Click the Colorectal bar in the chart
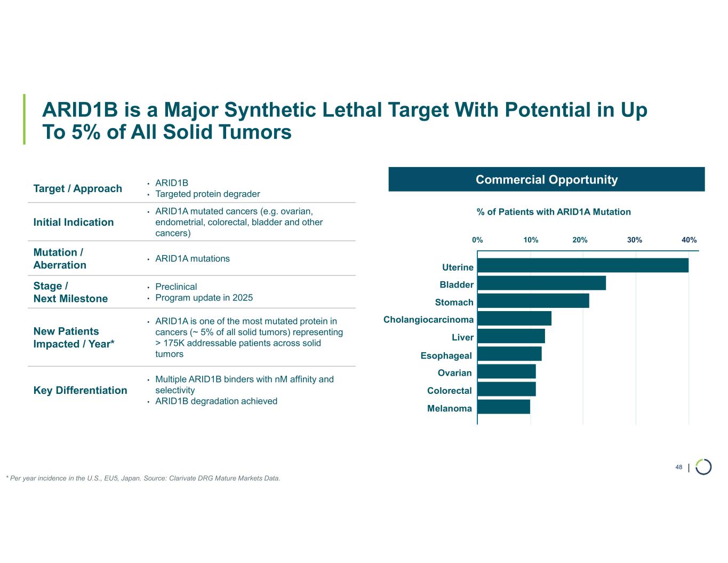The image size is (728, 563). [506, 389]
